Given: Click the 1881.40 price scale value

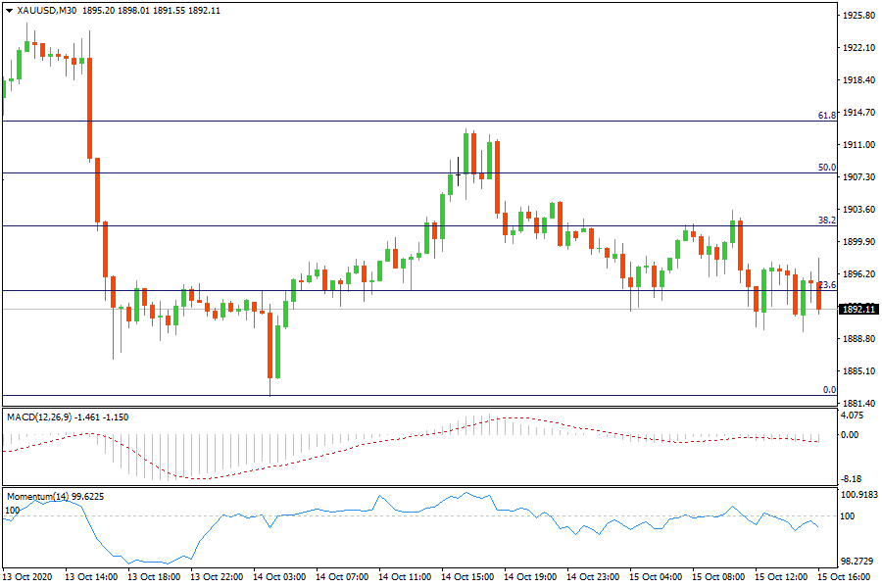Looking at the screenshot, I should pos(858,403).
